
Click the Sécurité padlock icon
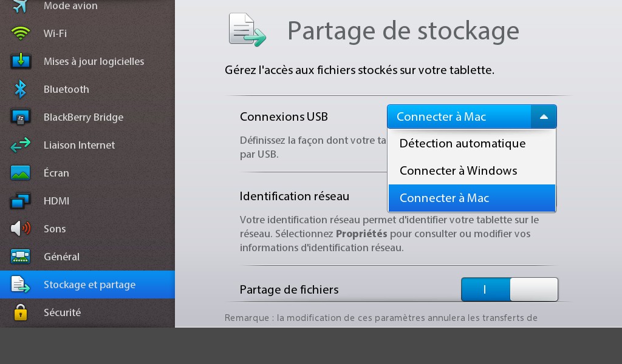coord(20,312)
